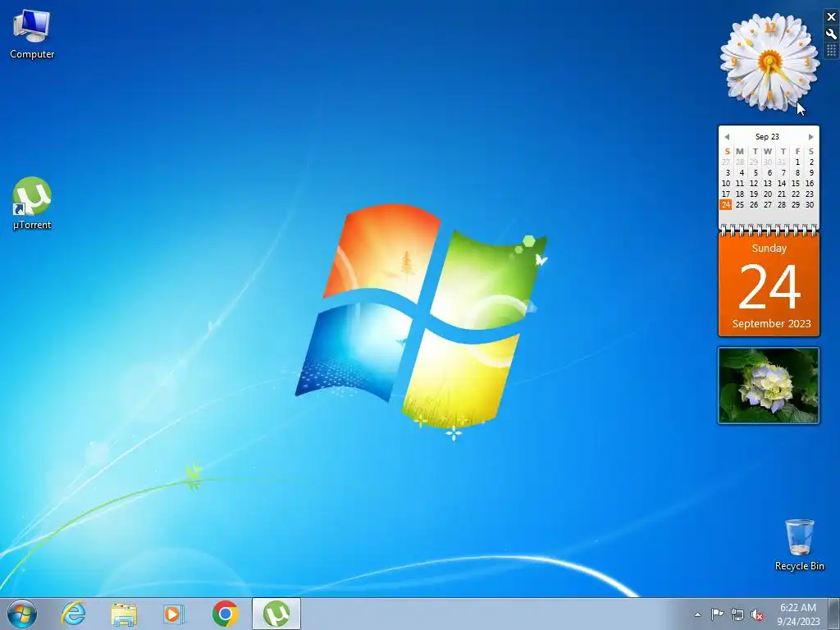Select day 10 in calendar gadget
840x630 pixels.
click(x=726, y=183)
